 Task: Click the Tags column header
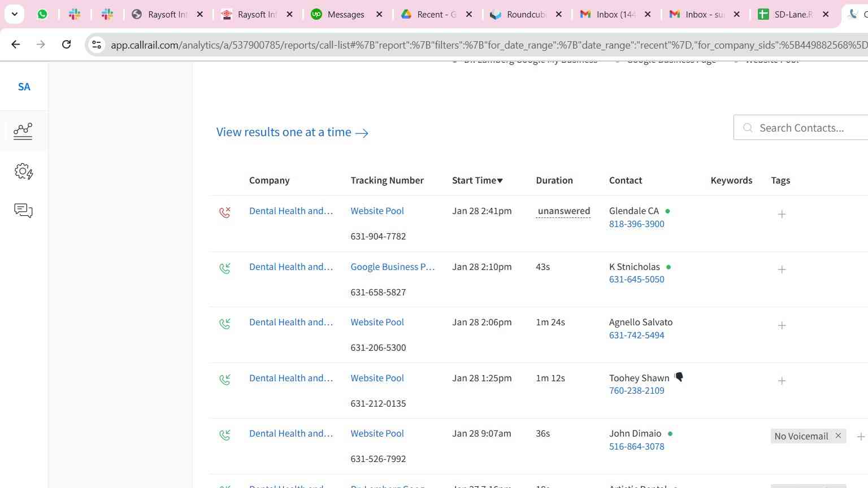(780, 180)
